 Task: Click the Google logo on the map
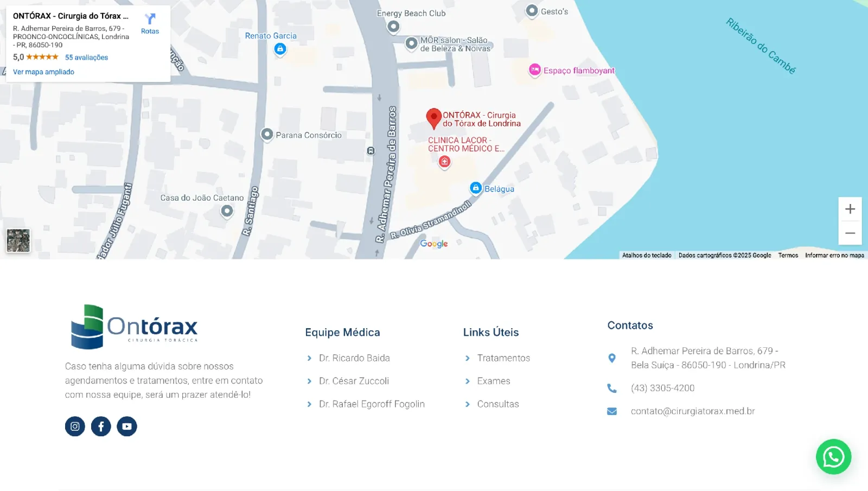pyautogui.click(x=434, y=244)
